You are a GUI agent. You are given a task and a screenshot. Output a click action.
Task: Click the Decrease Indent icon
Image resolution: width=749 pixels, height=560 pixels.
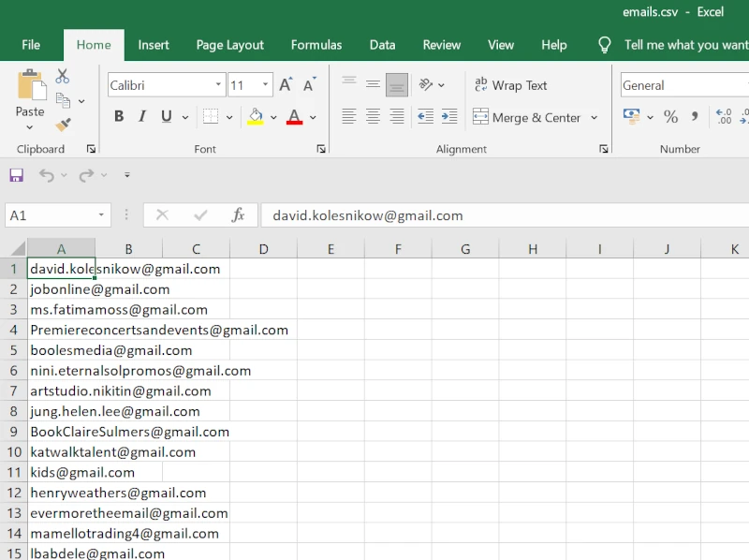click(x=425, y=117)
